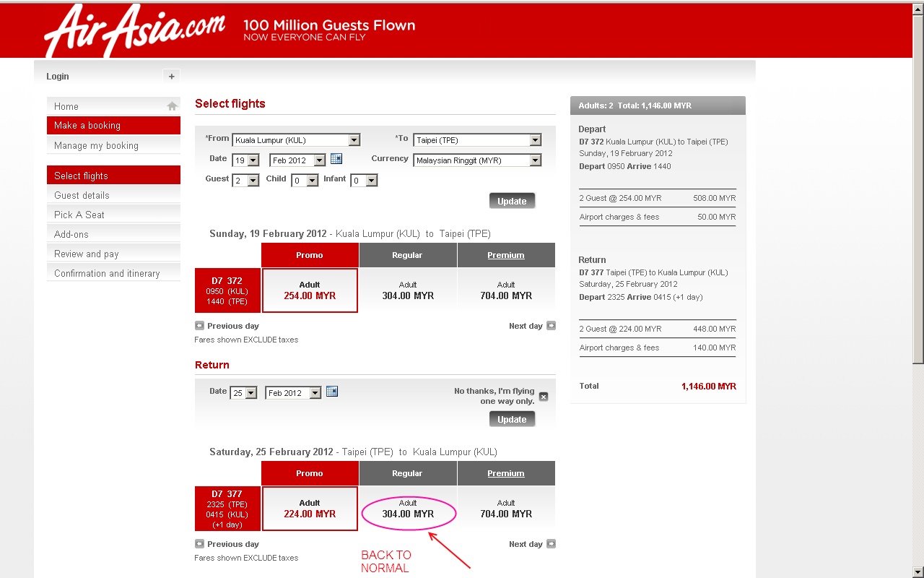Viewport: 924px width, 578px height.
Task: Click the Premium header link for return
Action: click(506, 473)
